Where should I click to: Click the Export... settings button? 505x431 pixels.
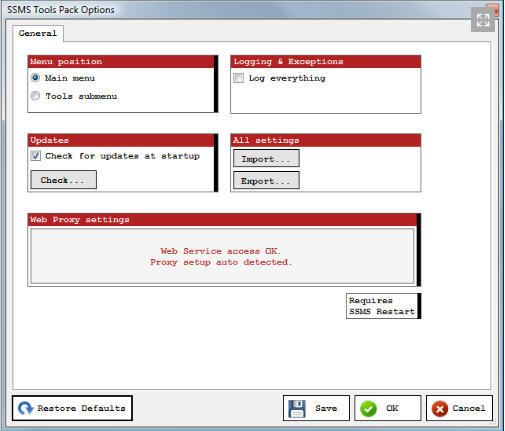point(266,180)
